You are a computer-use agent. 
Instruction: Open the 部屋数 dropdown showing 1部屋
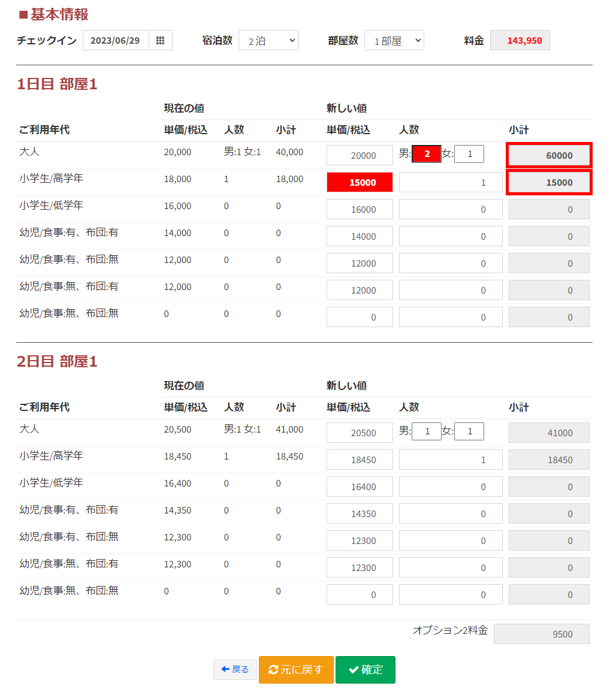click(394, 40)
